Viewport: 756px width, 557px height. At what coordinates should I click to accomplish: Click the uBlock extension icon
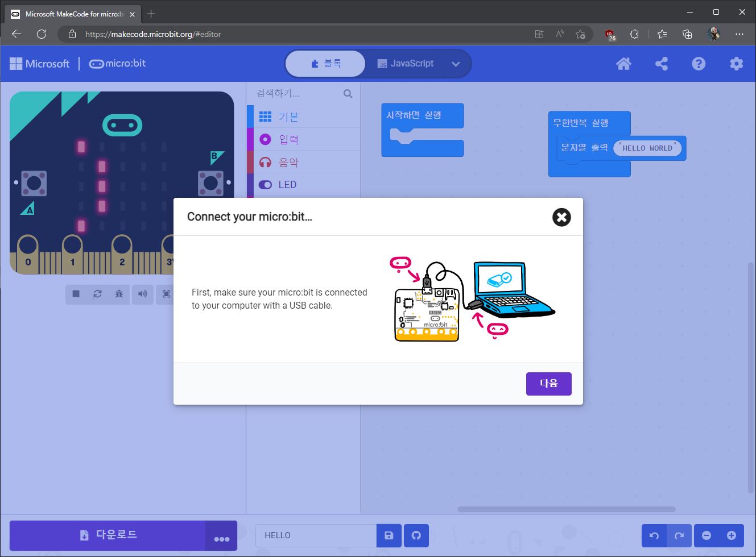pos(610,35)
